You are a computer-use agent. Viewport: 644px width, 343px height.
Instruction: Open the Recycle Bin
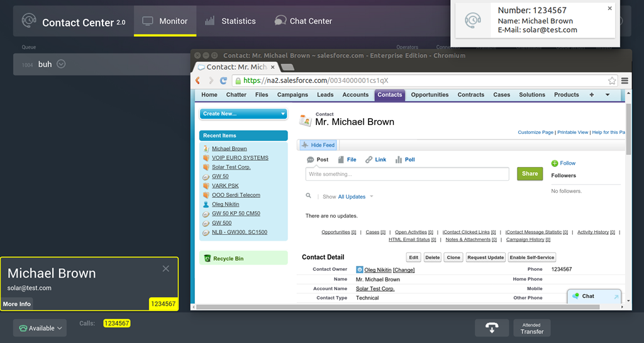coord(228,258)
